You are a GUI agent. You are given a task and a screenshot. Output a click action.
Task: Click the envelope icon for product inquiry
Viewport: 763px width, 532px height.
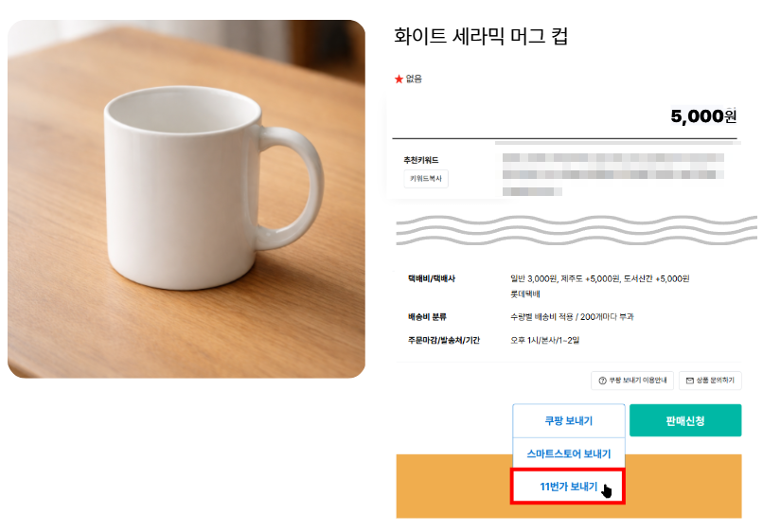click(x=689, y=381)
